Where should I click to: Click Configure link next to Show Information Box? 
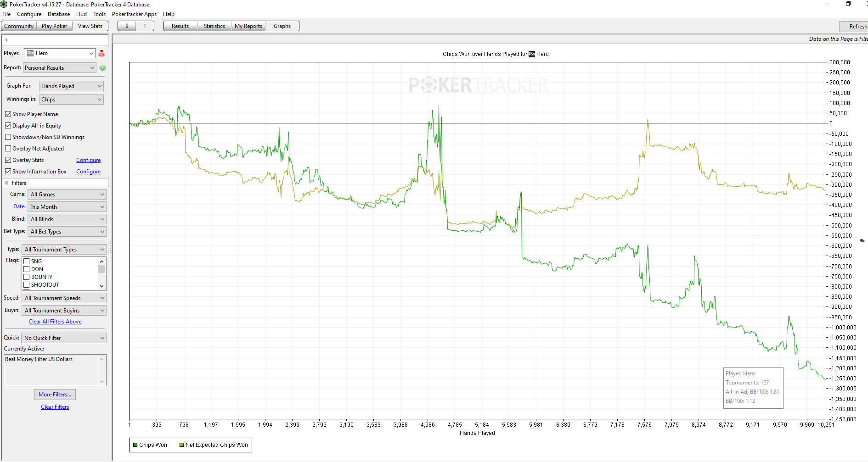88,172
